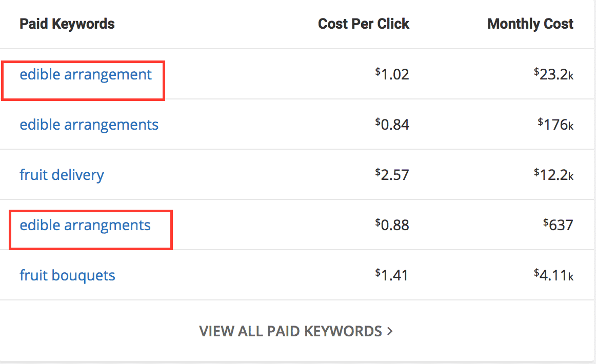Select the $0.84 cost per click value
The height and width of the screenshot is (364, 596).
click(x=392, y=124)
